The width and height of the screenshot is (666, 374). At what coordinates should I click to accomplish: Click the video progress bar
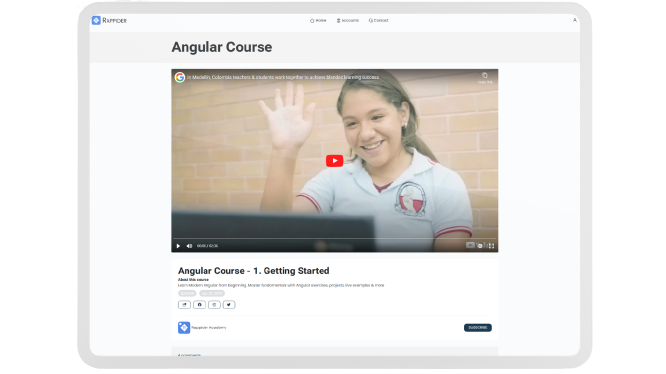pyautogui.click(x=334, y=239)
